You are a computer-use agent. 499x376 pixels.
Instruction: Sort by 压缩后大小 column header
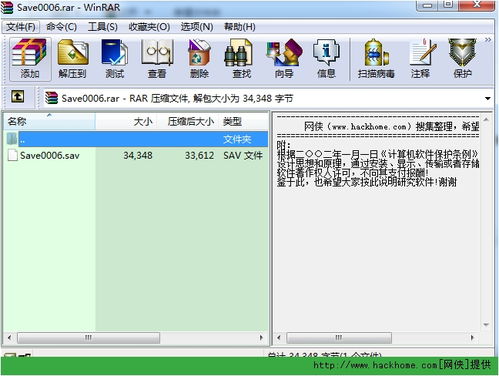[x=191, y=122]
